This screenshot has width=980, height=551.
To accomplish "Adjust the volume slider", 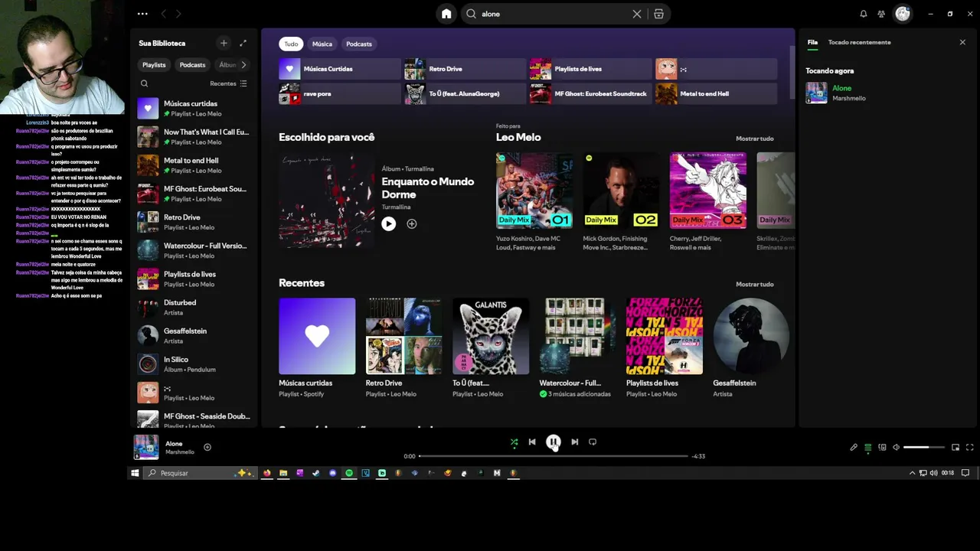I will (923, 447).
